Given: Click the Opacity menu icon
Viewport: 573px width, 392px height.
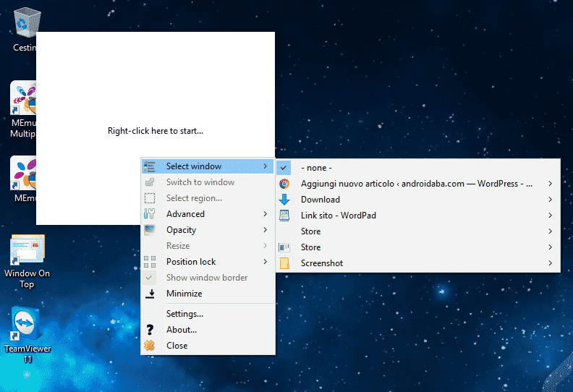Looking at the screenshot, I should point(150,230).
